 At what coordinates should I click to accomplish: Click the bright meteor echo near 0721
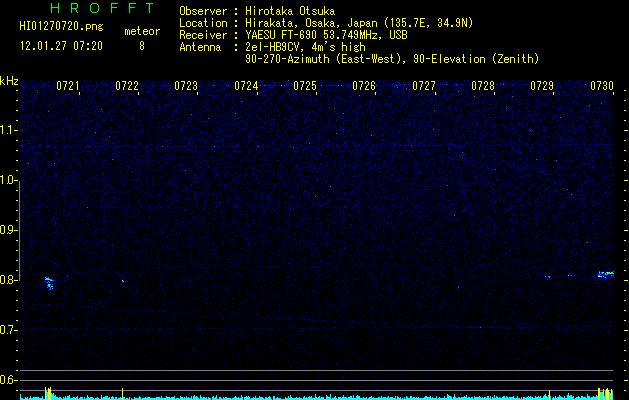tap(49, 282)
